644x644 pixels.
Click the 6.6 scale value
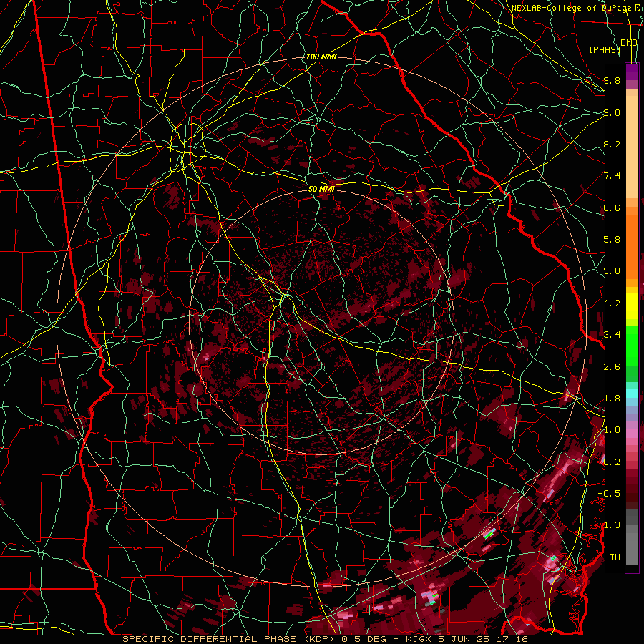612,208
